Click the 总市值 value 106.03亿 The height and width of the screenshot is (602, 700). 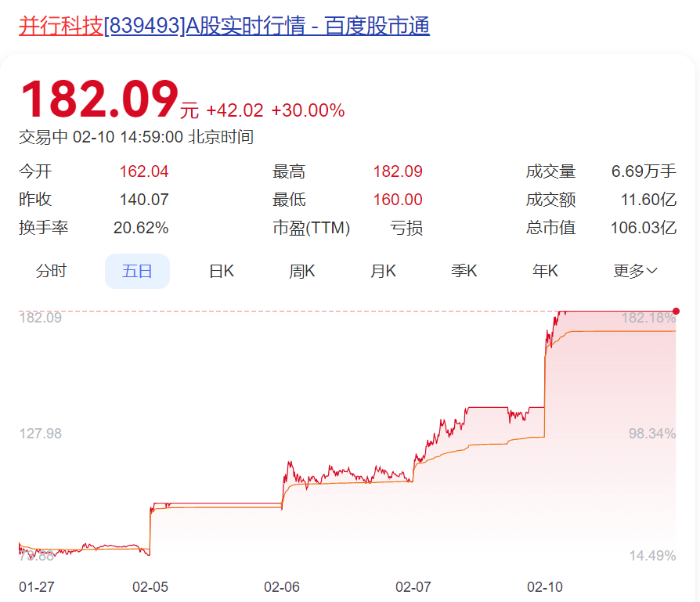[x=644, y=228]
